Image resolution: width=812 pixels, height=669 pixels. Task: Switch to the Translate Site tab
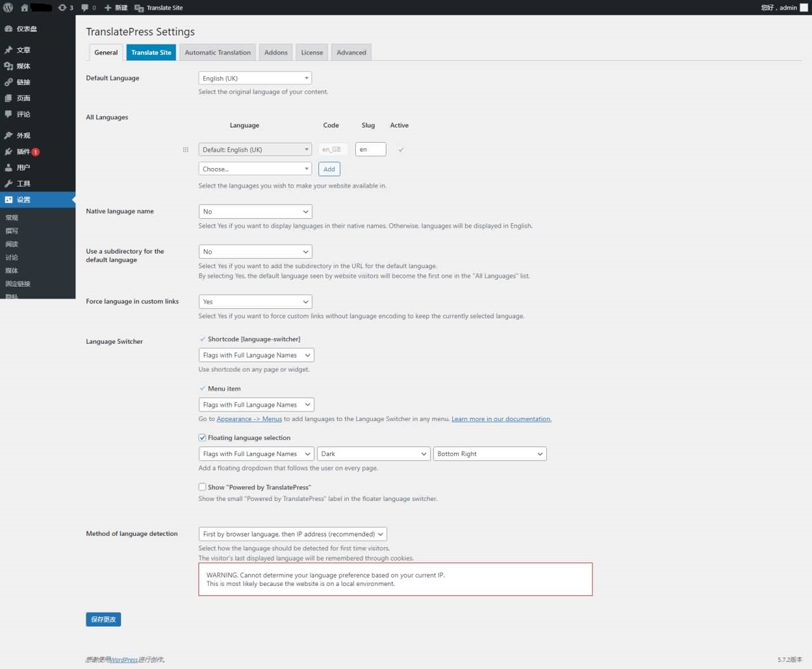(x=152, y=53)
